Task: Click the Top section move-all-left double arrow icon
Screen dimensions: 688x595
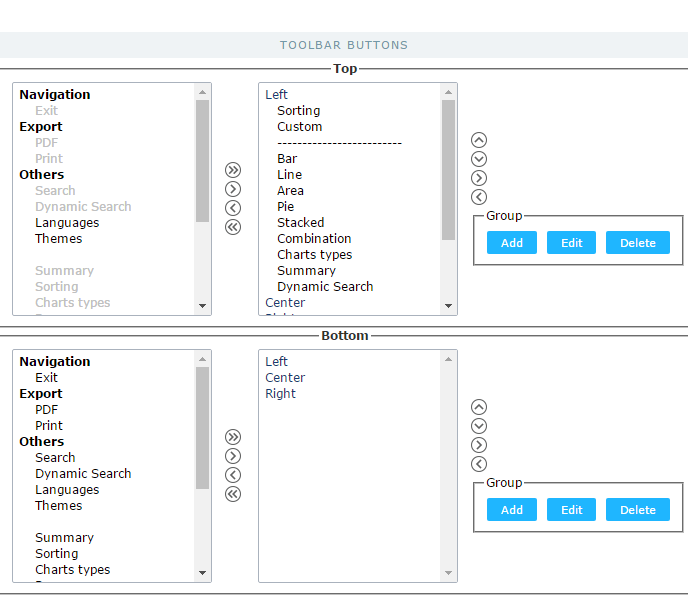Action: coord(233,227)
